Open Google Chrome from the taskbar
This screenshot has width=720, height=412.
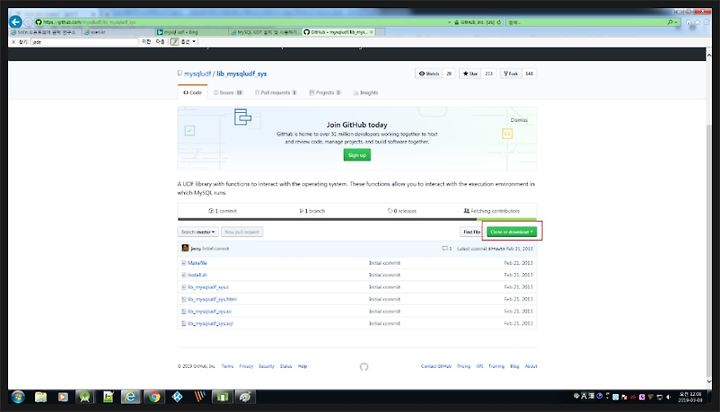pyautogui.click(x=154, y=397)
